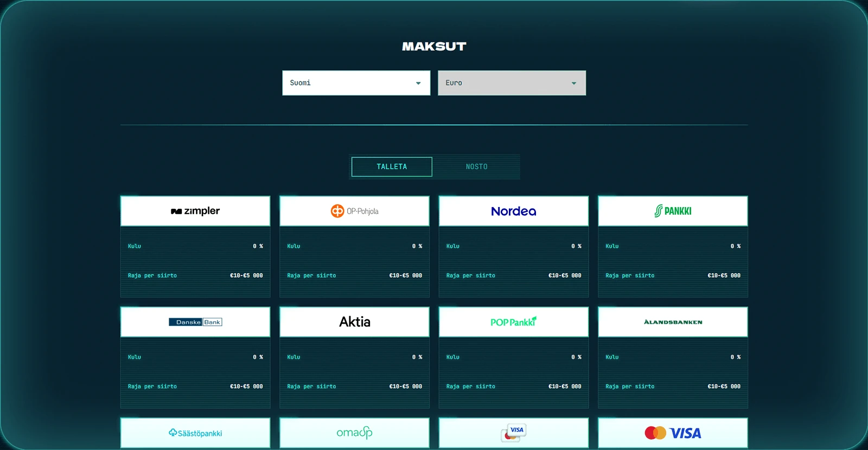Click Danske Bank's Kulu label
The width and height of the screenshot is (868, 450).
coord(135,357)
